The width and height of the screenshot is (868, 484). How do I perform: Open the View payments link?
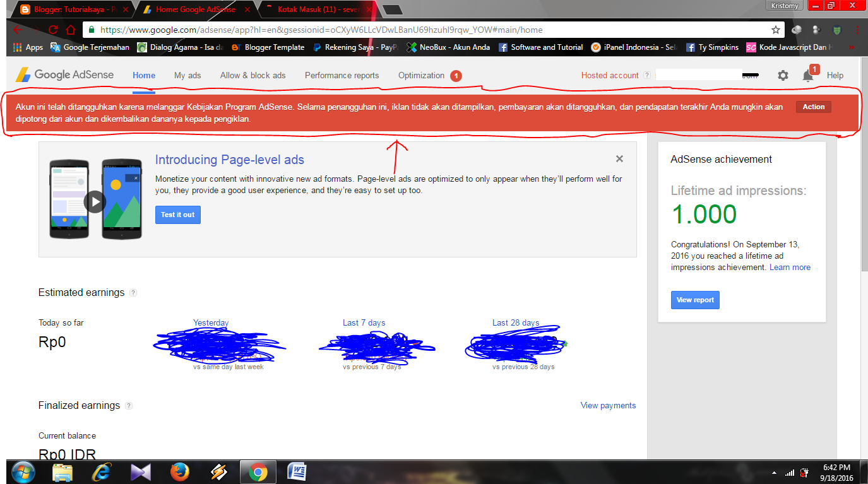pyautogui.click(x=608, y=406)
